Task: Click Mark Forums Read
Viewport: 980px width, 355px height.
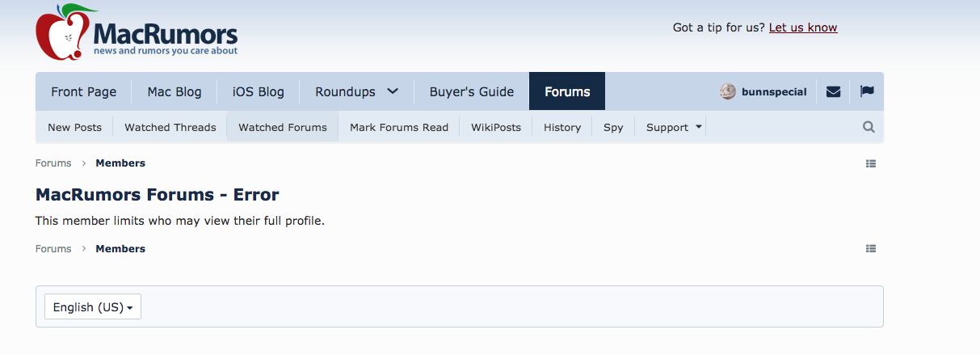Action: point(399,127)
